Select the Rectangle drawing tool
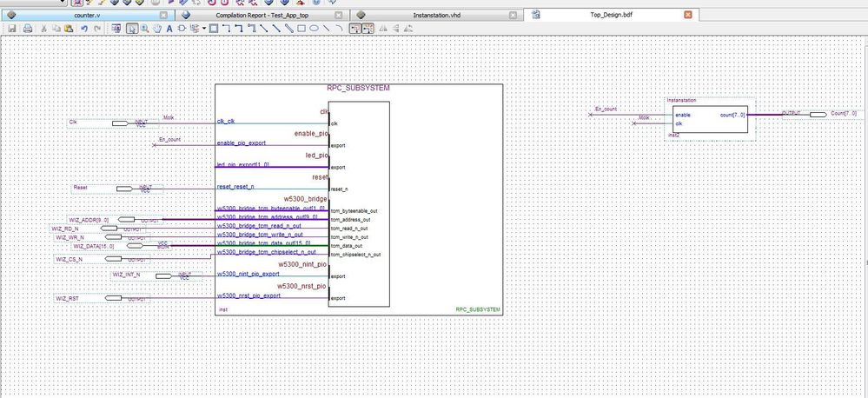The height and width of the screenshot is (398, 868). pos(301,29)
